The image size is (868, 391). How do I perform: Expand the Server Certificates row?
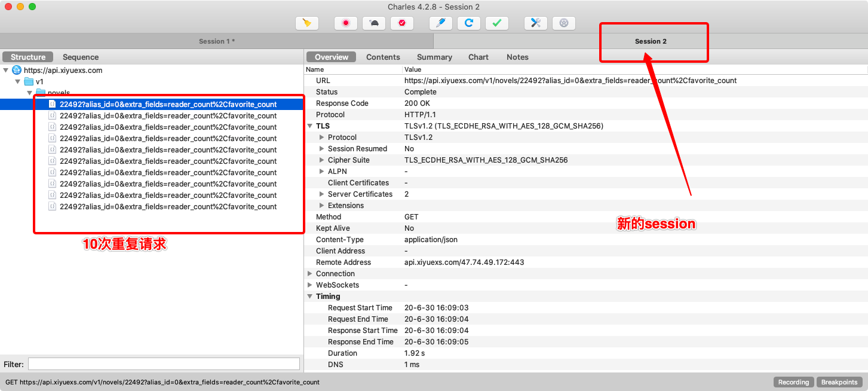point(322,194)
